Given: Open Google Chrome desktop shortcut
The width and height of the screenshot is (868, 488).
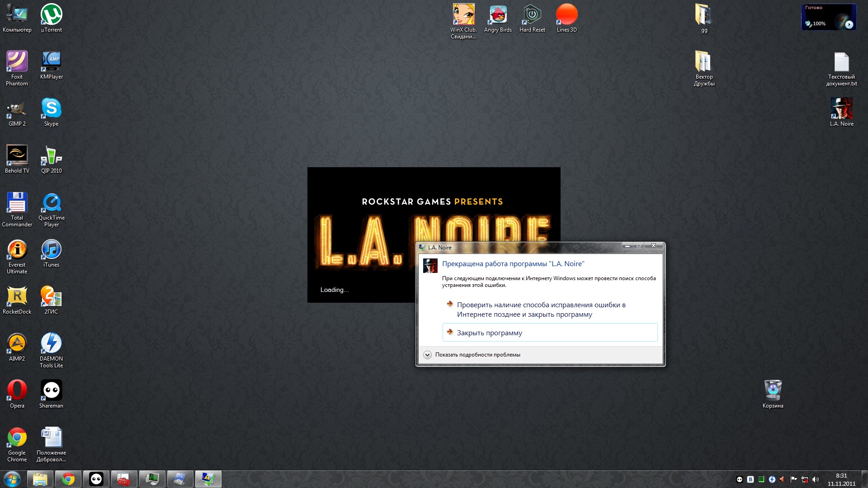Looking at the screenshot, I should click(17, 444).
